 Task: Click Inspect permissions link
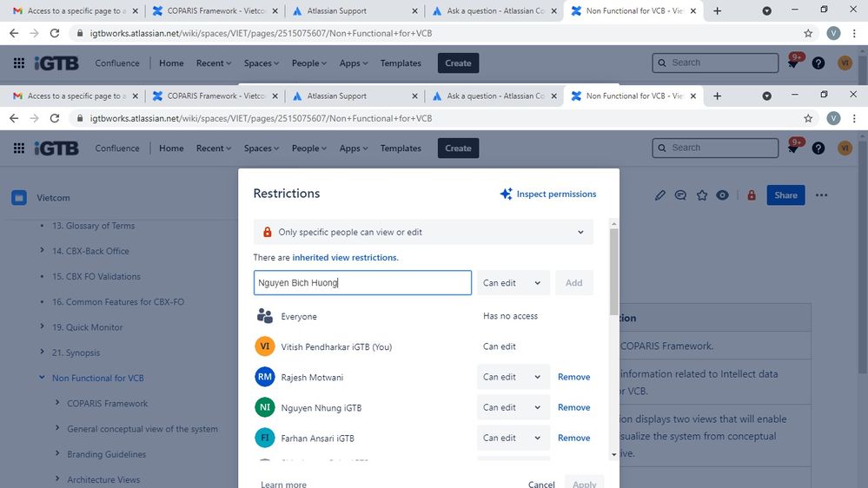[x=548, y=194]
